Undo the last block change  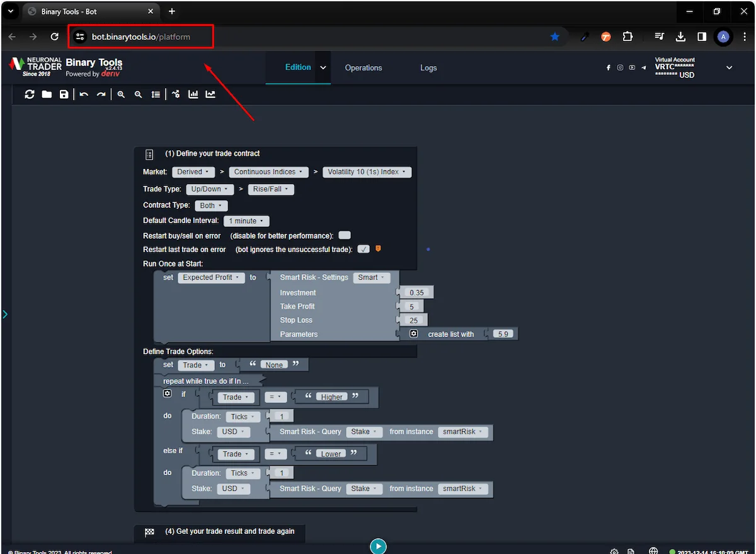tap(84, 95)
